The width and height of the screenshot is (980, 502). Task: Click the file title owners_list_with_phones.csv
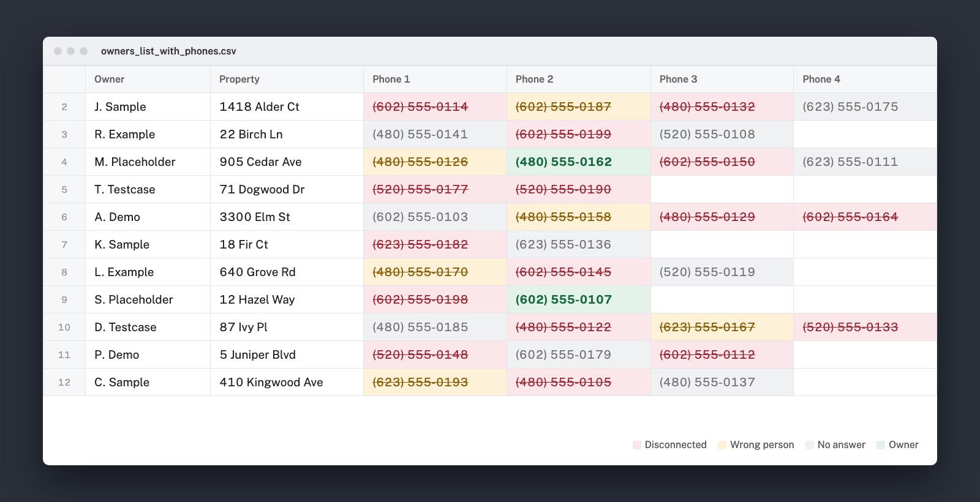point(168,51)
